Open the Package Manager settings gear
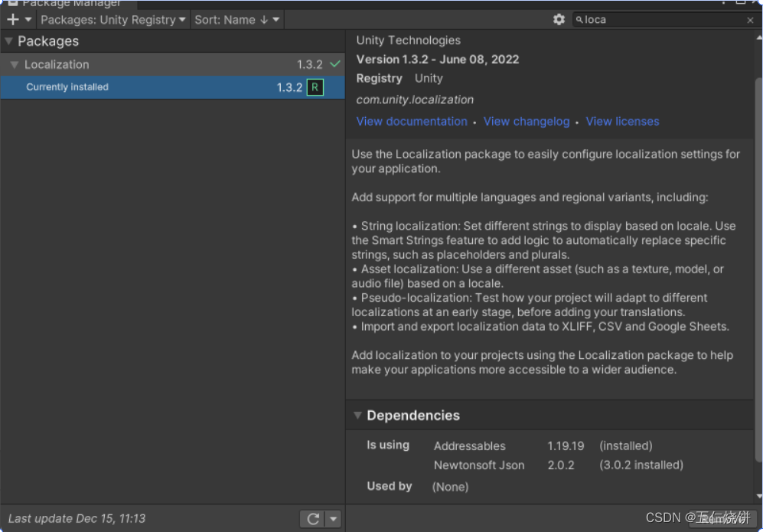 pyautogui.click(x=559, y=20)
